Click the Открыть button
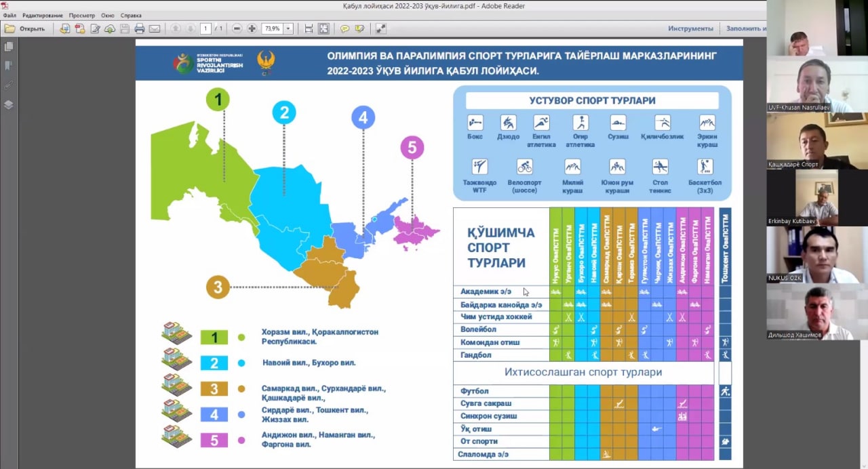This screenshot has width=868, height=469. point(25,28)
